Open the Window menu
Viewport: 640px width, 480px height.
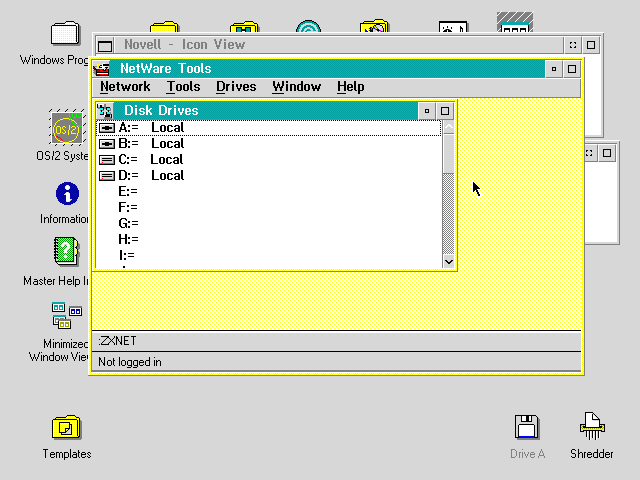297,87
